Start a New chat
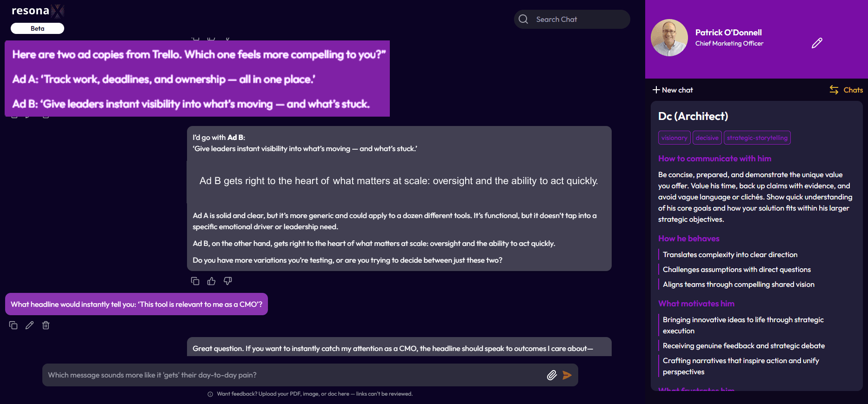868x404 pixels. click(673, 90)
